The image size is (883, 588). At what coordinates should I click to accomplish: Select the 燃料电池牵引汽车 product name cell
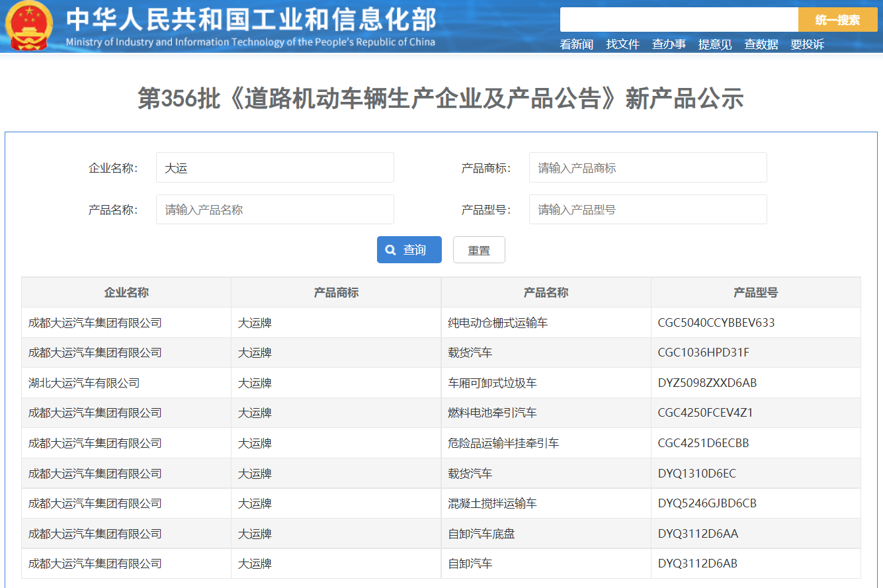click(492, 413)
